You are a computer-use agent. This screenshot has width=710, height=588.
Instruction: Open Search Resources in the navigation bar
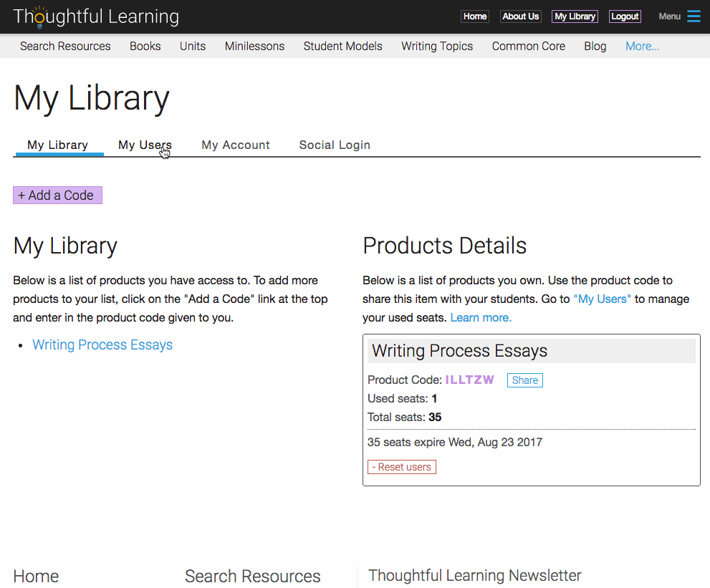point(65,46)
